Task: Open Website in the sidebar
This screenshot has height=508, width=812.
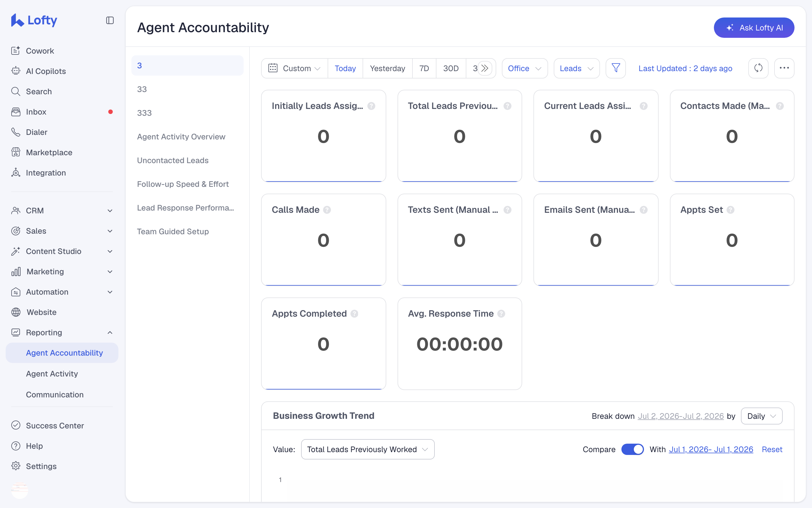Action: tap(62, 312)
